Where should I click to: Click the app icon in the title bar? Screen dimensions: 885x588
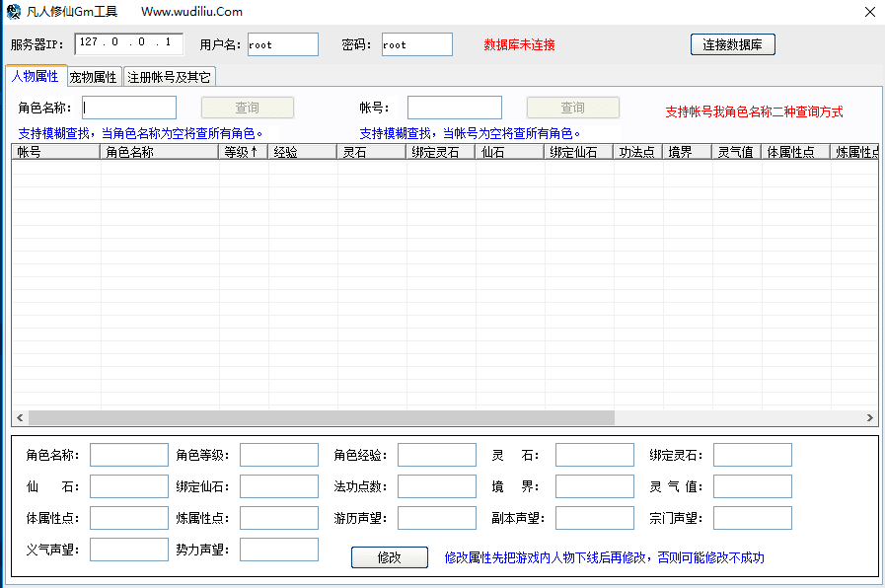point(13,11)
